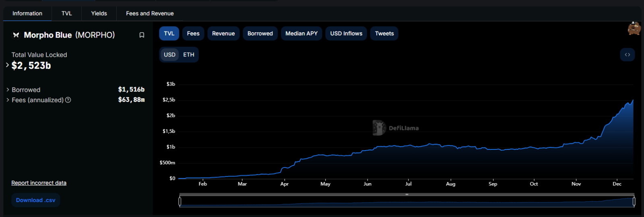Bookmark Morpho Blue protocol
The height and width of the screenshot is (217, 644).
coord(142,35)
